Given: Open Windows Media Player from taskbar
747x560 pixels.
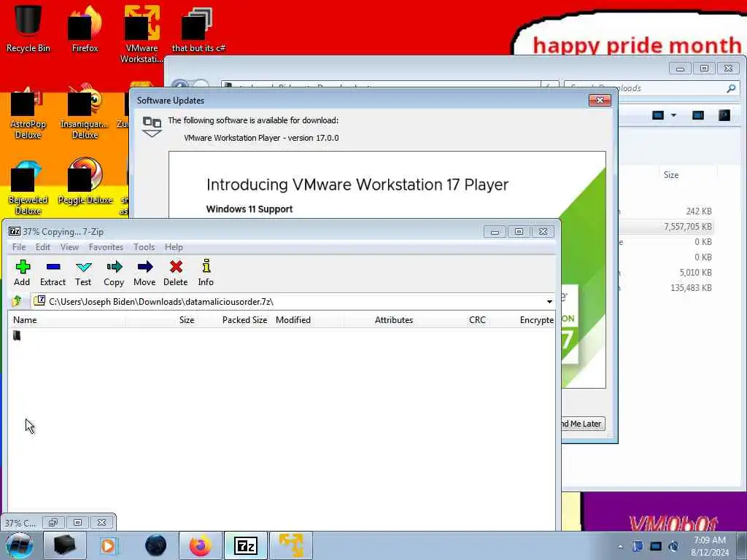Looking at the screenshot, I should [x=109, y=545].
